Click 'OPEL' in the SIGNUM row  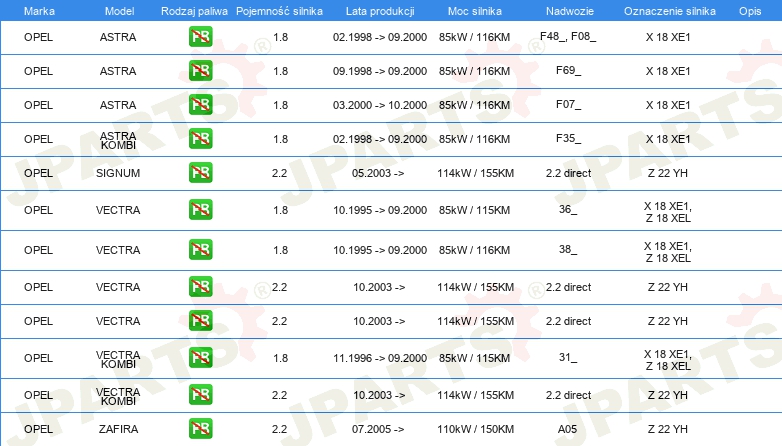click(x=38, y=173)
